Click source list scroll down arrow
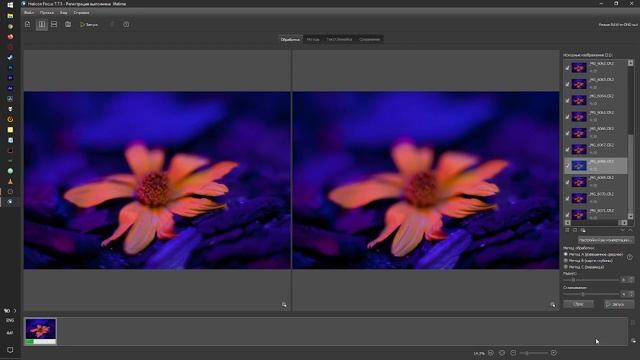Viewport: 640px width, 360px height. 631,216
